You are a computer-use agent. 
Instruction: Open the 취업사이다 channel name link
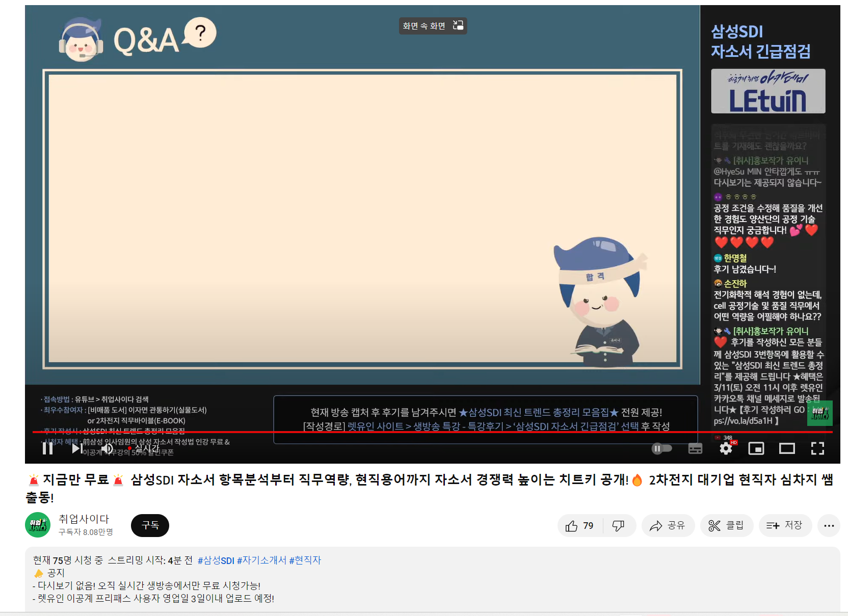click(x=84, y=519)
